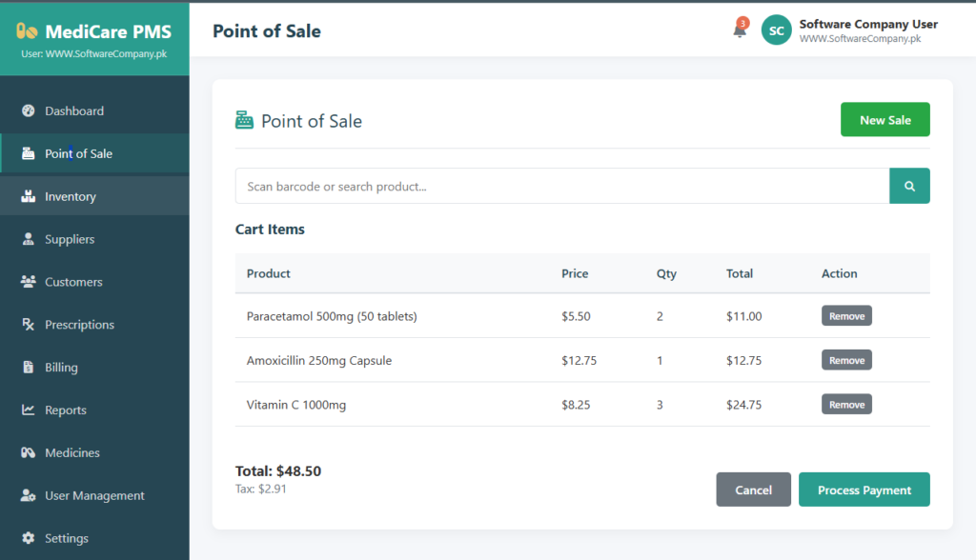Screen dimensions: 976x560
Task: Start a New Sale
Action: 884,120
